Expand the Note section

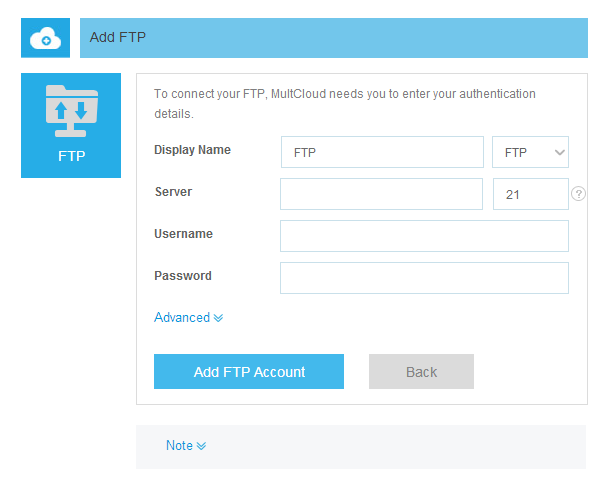[180, 446]
